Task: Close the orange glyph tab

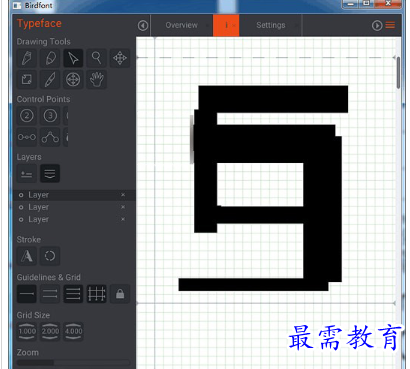Action: pyautogui.click(x=234, y=25)
